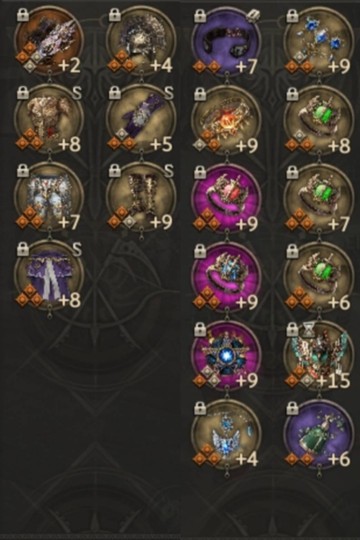Image resolution: width=360 pixels, height=540 pixels.
Task: Select the +2 weapon slot with brown background
Action: pyautogui.click(x=49, y=41)
